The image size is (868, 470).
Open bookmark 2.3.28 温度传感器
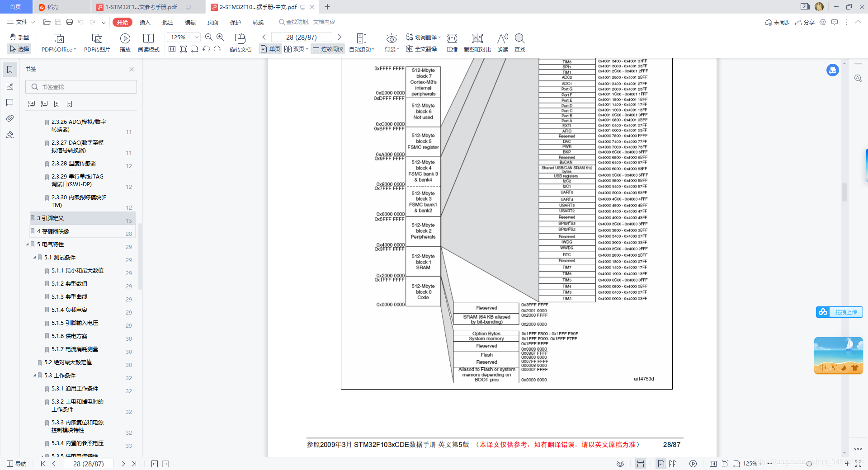coord(73,163)
